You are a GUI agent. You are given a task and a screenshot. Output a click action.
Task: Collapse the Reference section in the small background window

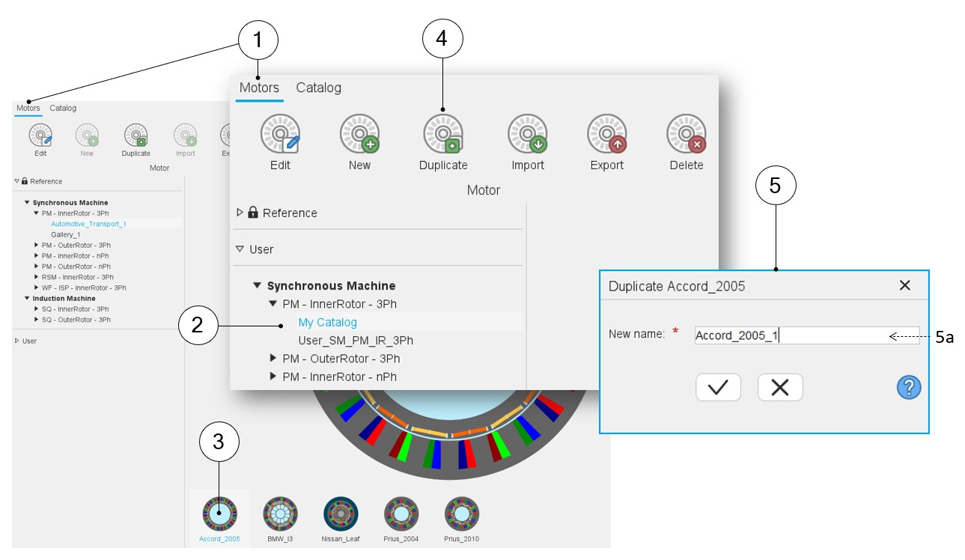(x=16, y=181)
